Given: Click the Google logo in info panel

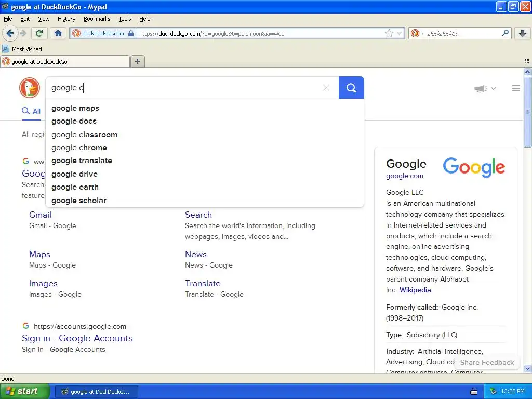Looking at the screenshot, I should pos(474,167).
